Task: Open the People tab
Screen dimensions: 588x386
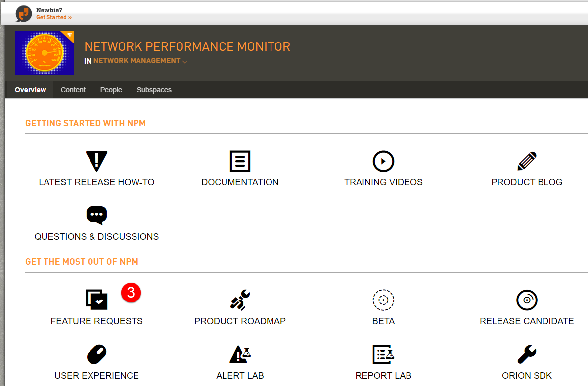Action: [x=111, y=90]
